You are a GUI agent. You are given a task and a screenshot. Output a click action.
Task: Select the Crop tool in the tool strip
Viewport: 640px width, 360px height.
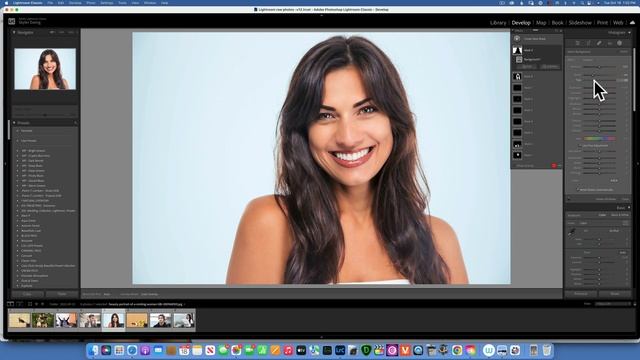(x=588, y=43)
